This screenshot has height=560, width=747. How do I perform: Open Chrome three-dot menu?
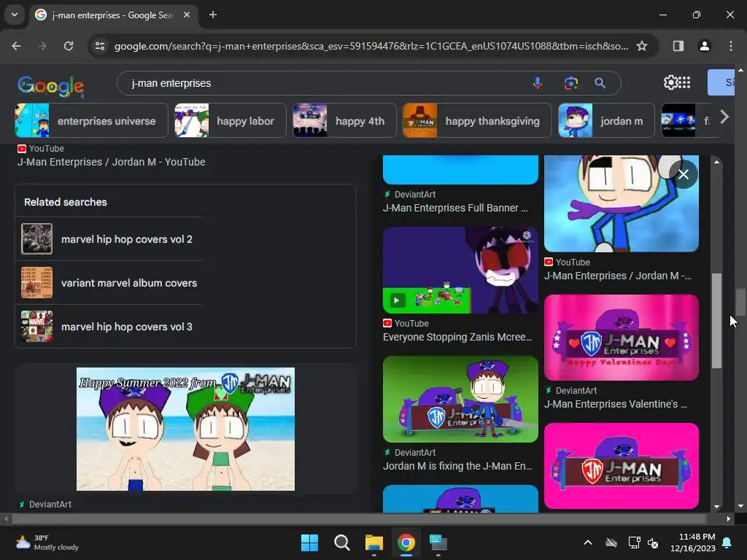[730, 46]
